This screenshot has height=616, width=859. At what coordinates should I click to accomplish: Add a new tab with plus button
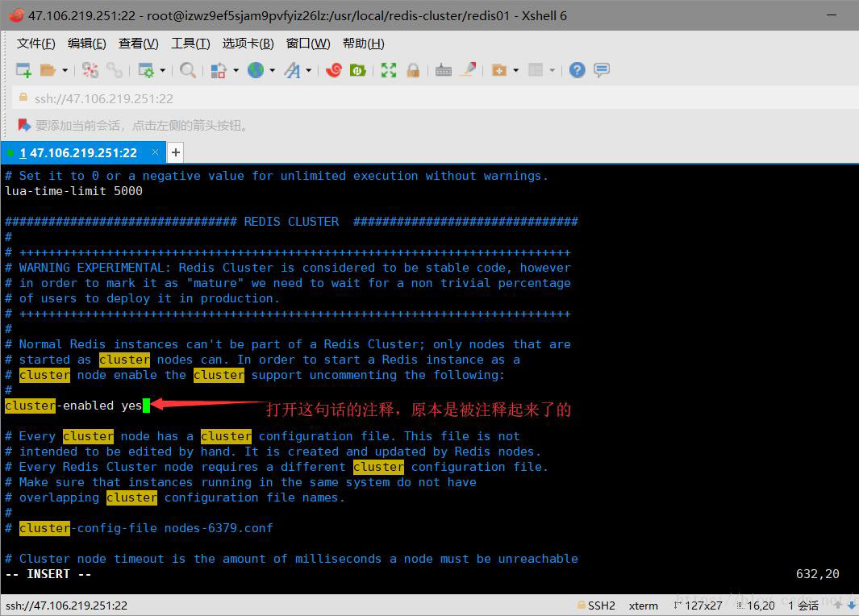[x=175, y=152]
